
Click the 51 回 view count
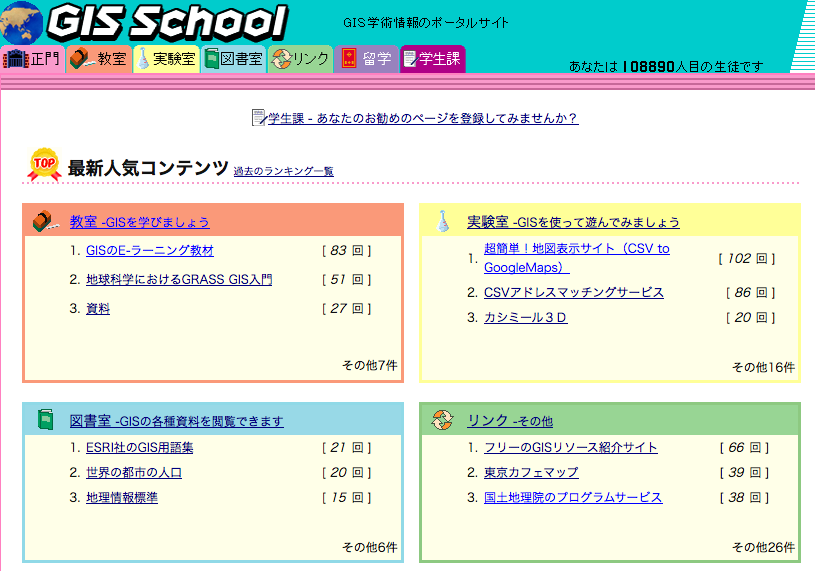[x=347, y=280]
